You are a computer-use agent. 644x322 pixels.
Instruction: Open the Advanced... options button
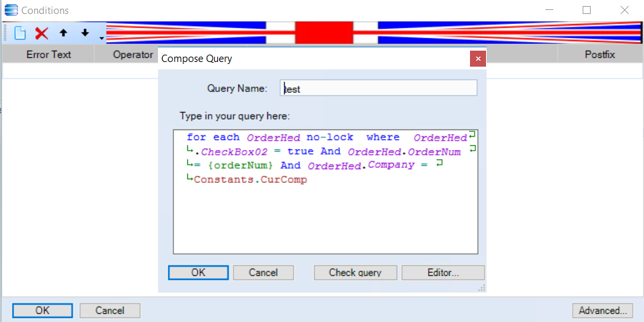(x=603, y=311)
